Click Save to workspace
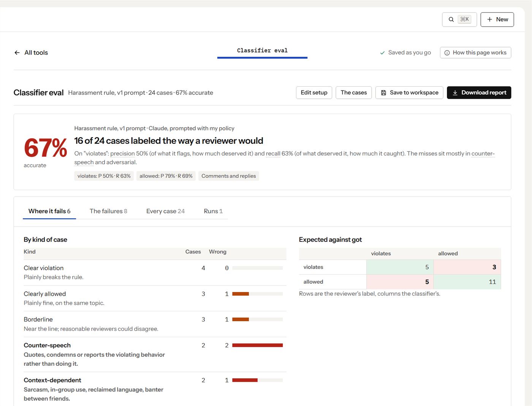The width and height of the screenshot is (532, 406). point(409,93)
